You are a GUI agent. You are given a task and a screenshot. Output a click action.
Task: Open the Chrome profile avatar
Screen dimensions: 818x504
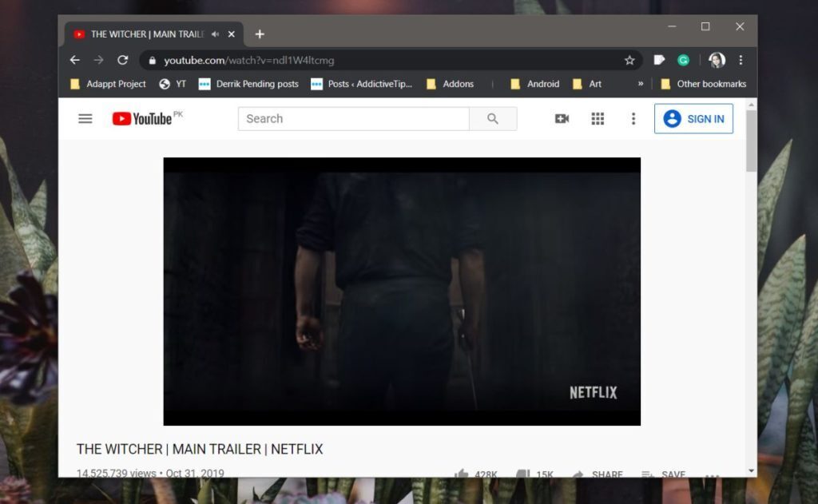coord(716,60)
